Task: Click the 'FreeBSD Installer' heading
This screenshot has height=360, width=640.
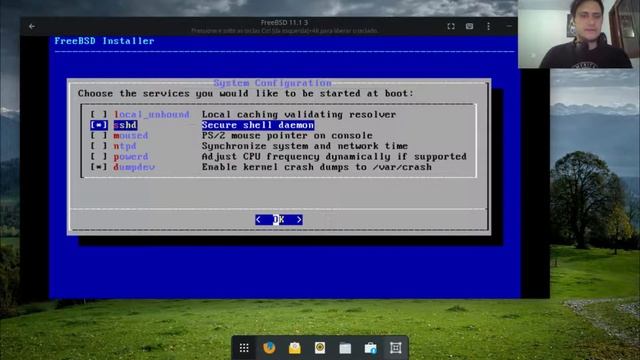Action: [104, 41]
